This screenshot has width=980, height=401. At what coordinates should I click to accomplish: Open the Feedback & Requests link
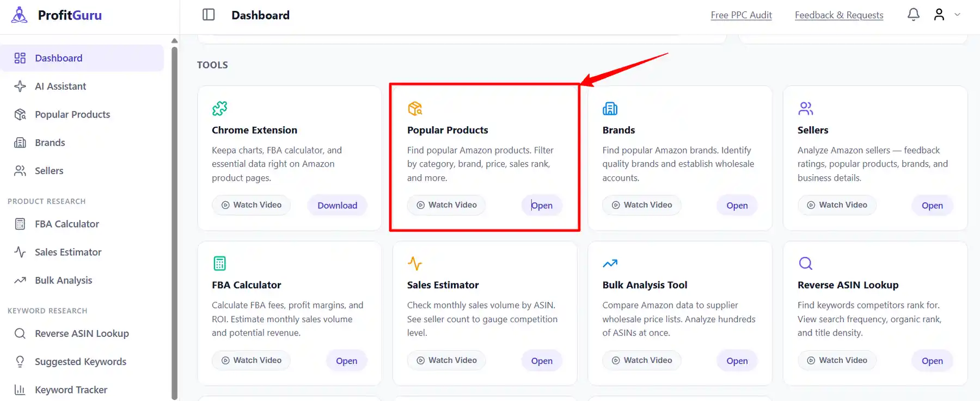[x=839, y=15]
